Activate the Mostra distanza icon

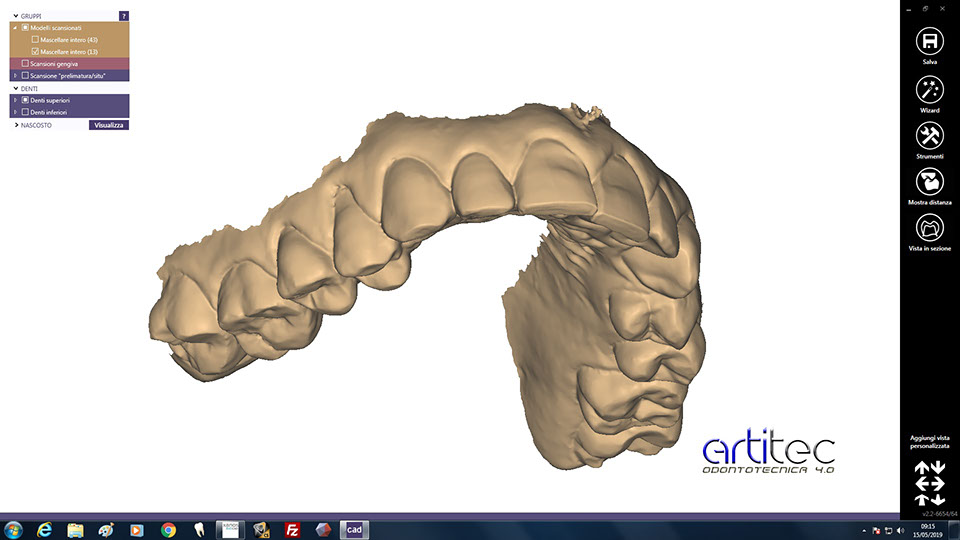[929, 182]
